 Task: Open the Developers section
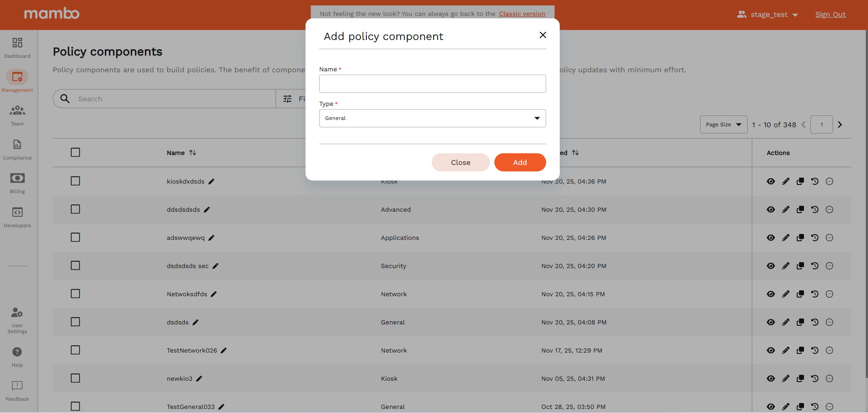coord(17,216)
